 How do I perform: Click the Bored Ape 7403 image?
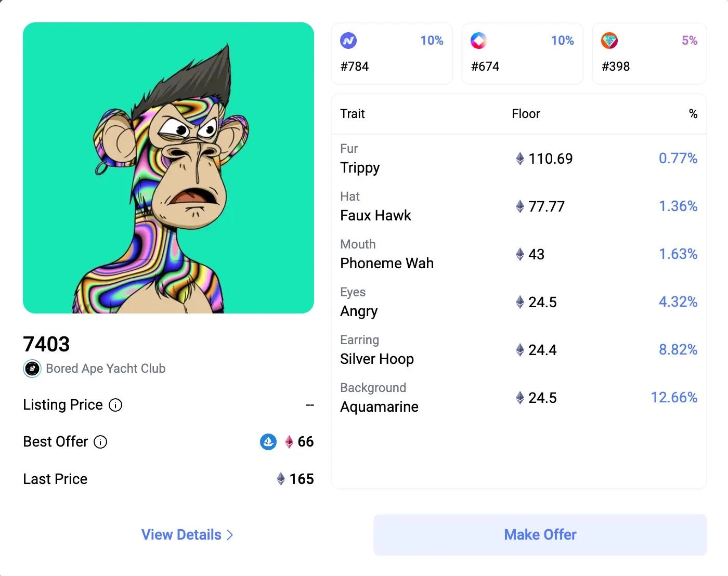pyautogui.click(x=168, y=168)
